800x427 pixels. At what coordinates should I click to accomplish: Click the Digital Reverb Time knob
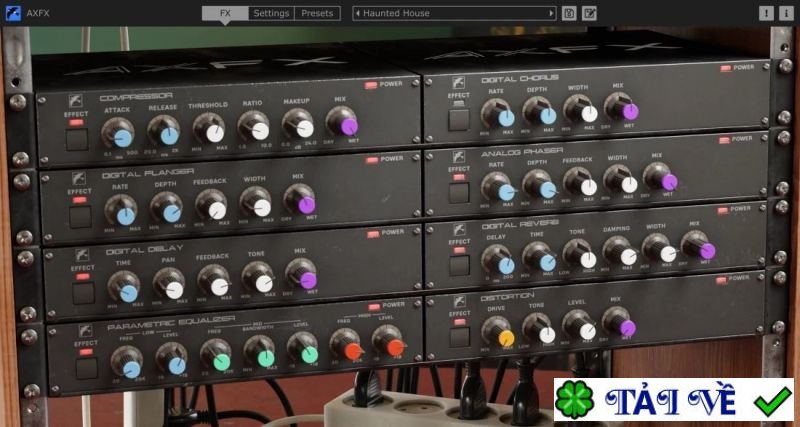(540, 258)
